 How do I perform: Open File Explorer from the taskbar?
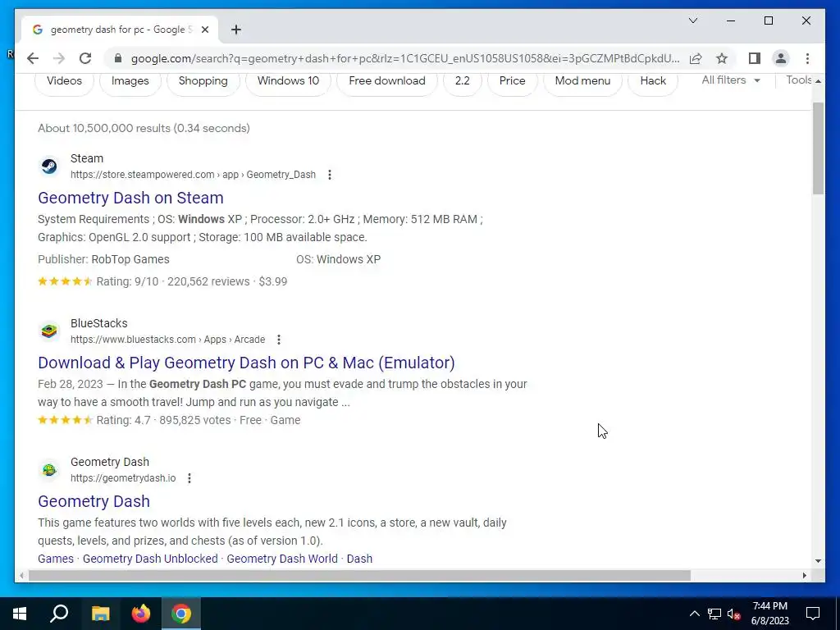100,614
